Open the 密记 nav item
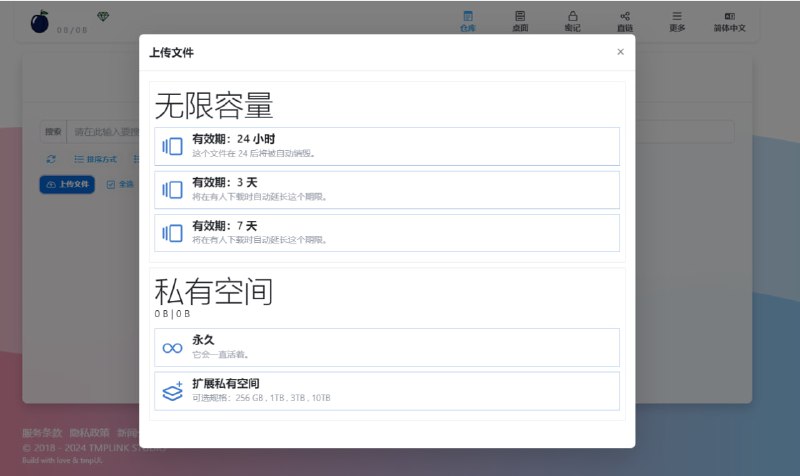Viewport: 800px width, 476px height. pyautogui.click(x=572, y=21)
